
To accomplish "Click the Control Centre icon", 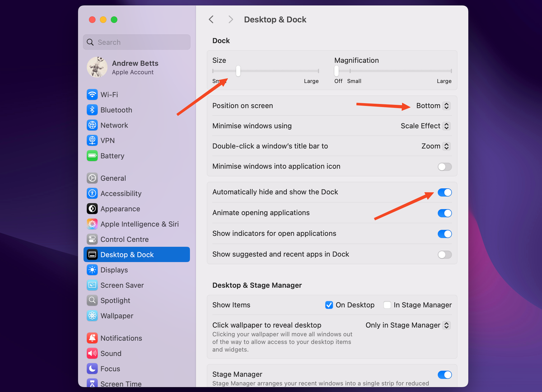I will click(92, 239).
